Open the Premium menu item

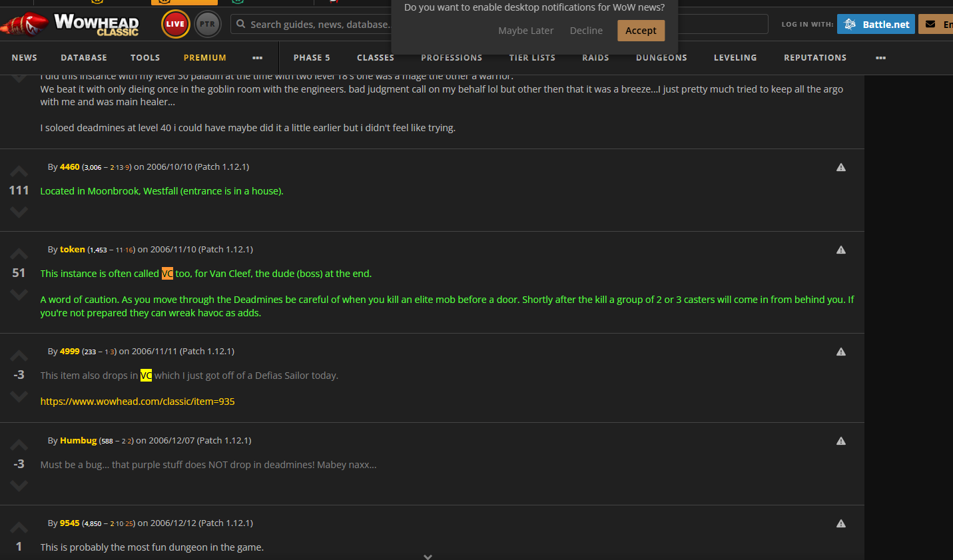[205, 58]
